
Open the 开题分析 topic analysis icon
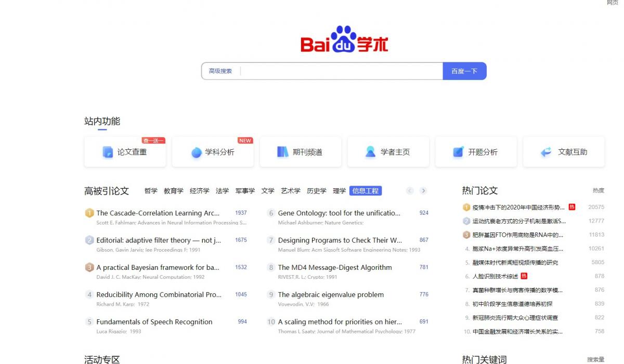pos(458,152)
